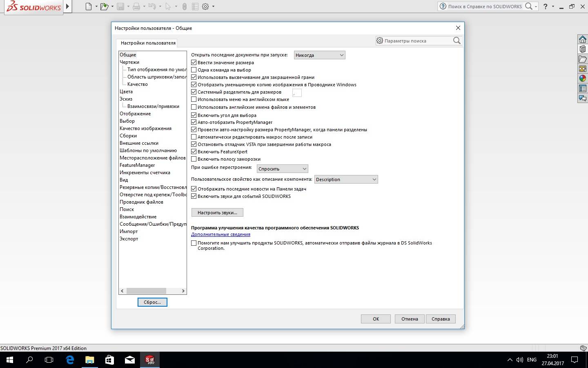Open the Custom Properties task pane tab
The image size is (588, 368).
(x=583, y=88)
